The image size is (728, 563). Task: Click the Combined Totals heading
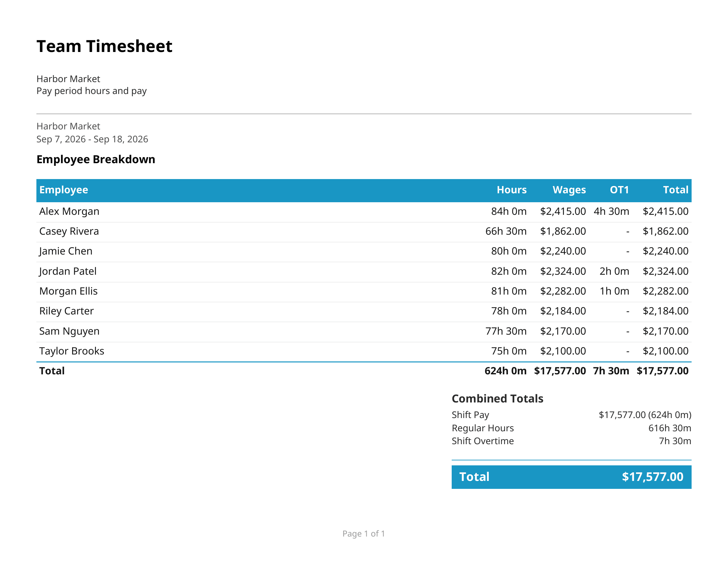pos(497,399)
